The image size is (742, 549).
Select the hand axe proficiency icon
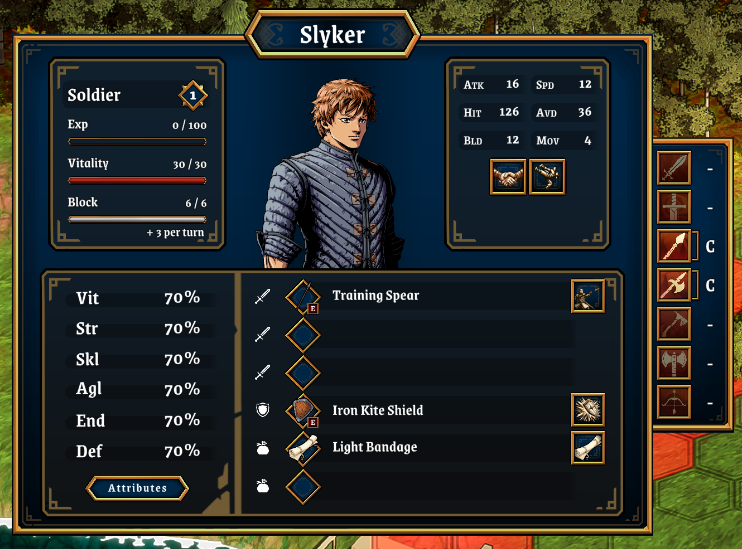tap(674, 324)
